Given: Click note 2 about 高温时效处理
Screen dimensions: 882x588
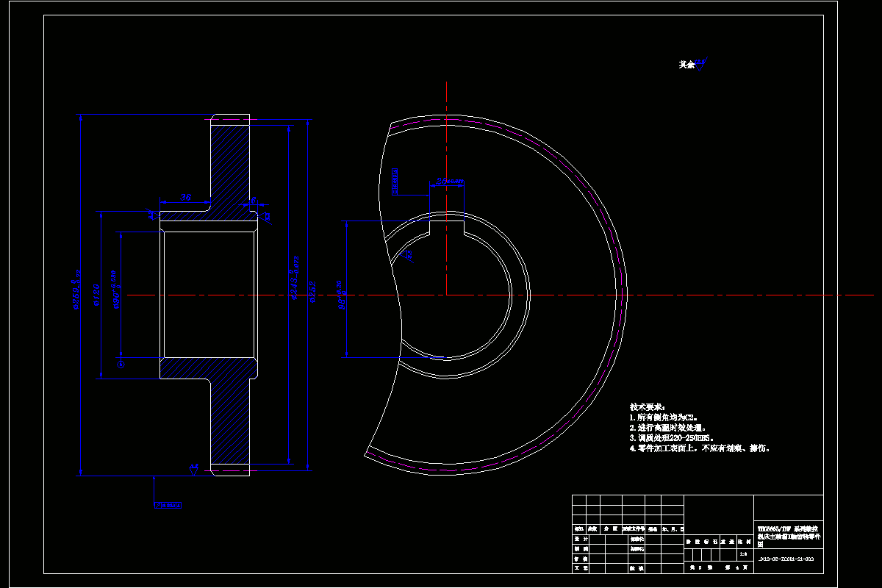Looking at the screenshot, I should point(667,427).
